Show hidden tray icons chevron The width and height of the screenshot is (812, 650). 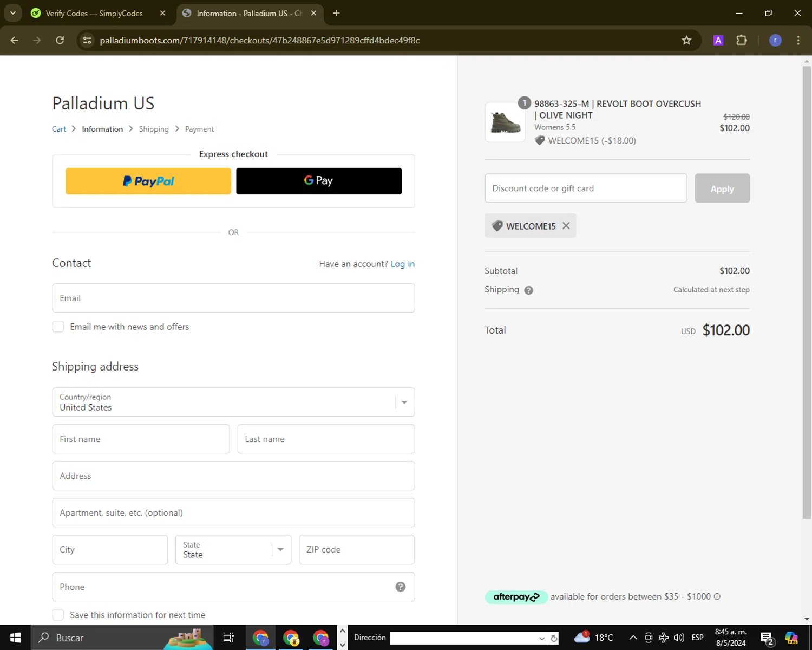coord(633,638)
